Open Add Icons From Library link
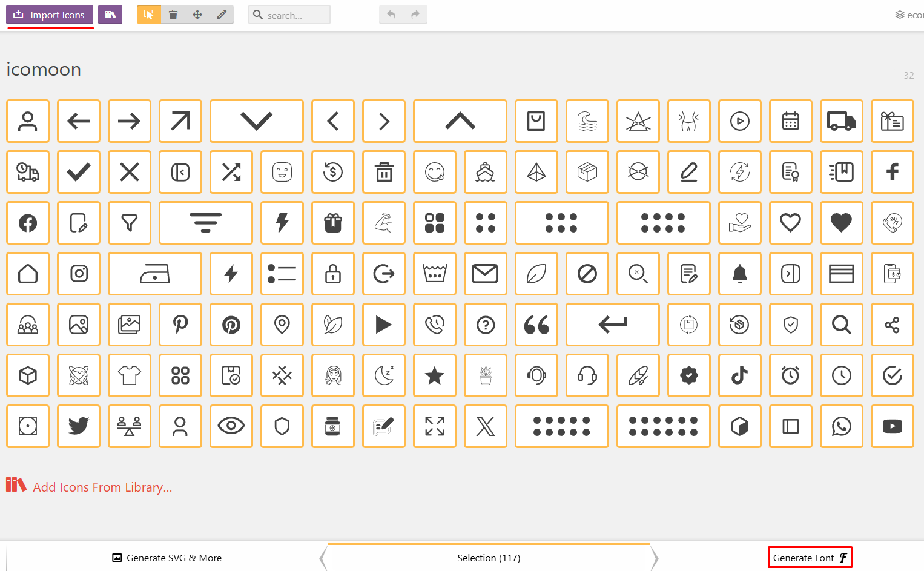Screen dimensions: 924x571 tap(102, 487)
